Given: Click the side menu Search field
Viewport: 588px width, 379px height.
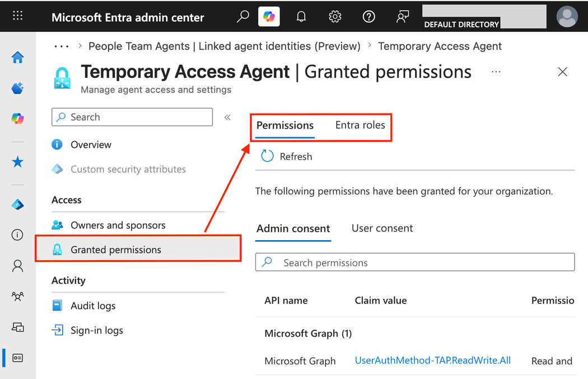Looking at the screenshot, I should coord(132,117).
